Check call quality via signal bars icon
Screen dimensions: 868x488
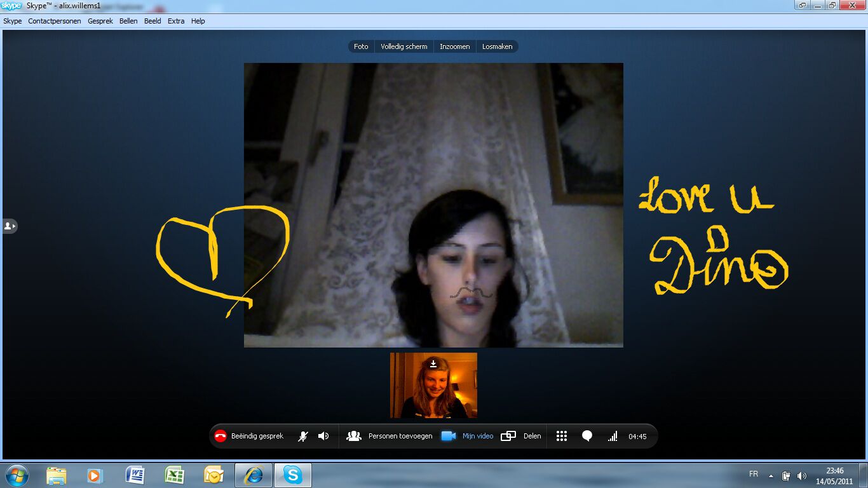613,436
